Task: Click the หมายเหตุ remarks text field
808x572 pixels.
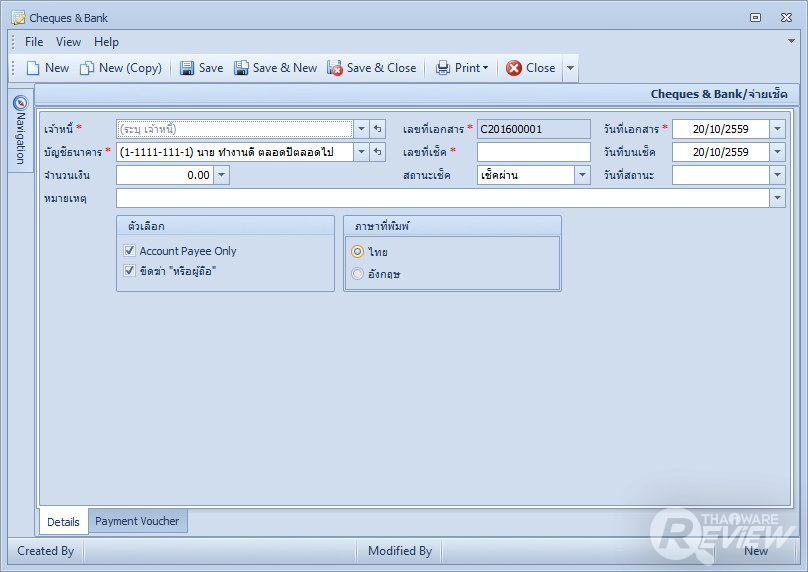Action: click(x=443, y=198)
